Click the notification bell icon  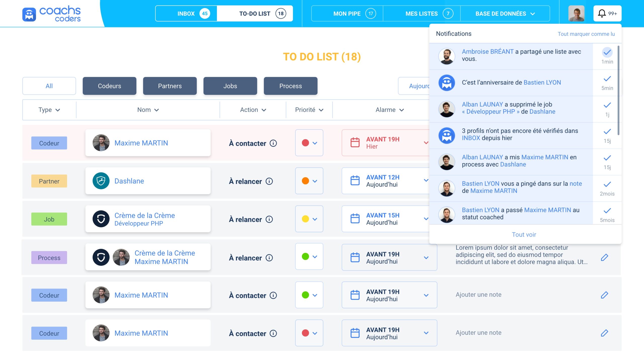[x=601, y=13]
